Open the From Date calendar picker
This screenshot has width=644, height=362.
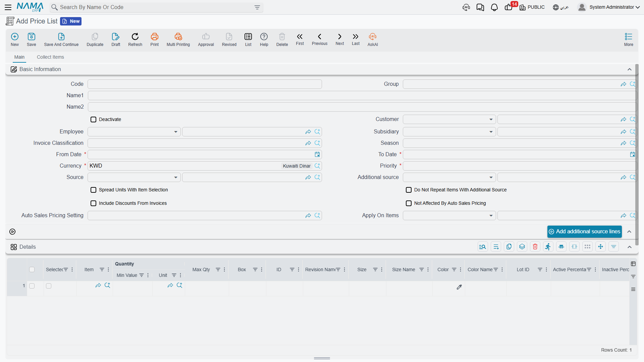pos(317,155)
